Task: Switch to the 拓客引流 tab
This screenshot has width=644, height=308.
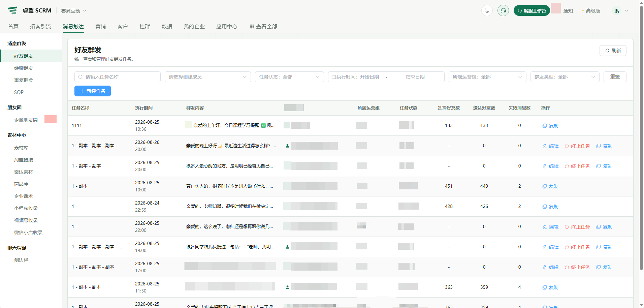Action: (41, 27)
